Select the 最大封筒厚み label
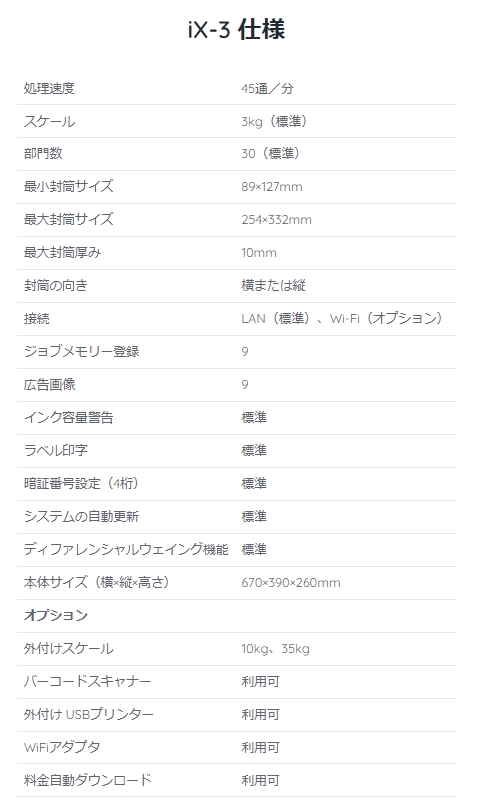The width and height of the screenshot is (480, 812). (x=62, y=253)
